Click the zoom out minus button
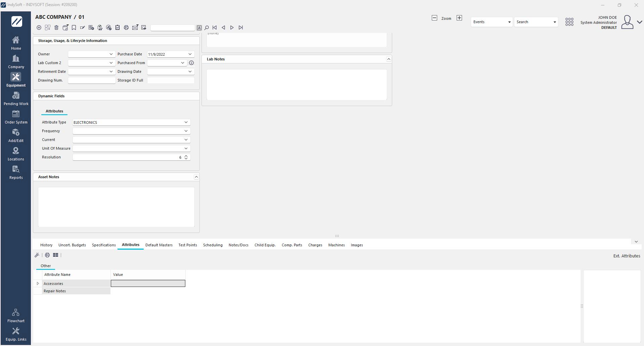644x346 pixels. coord(434,18)
